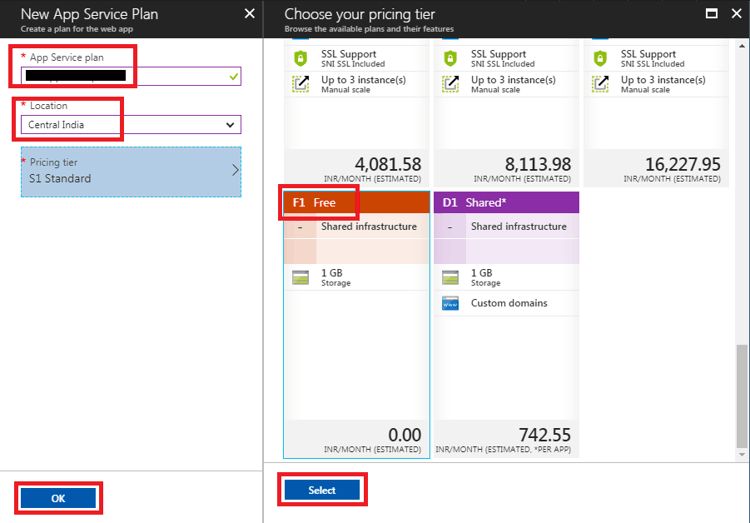Viewport: 750px width, 523px height.
Task: Click the storage icon in F1 Free card
Action: (300, 277)
